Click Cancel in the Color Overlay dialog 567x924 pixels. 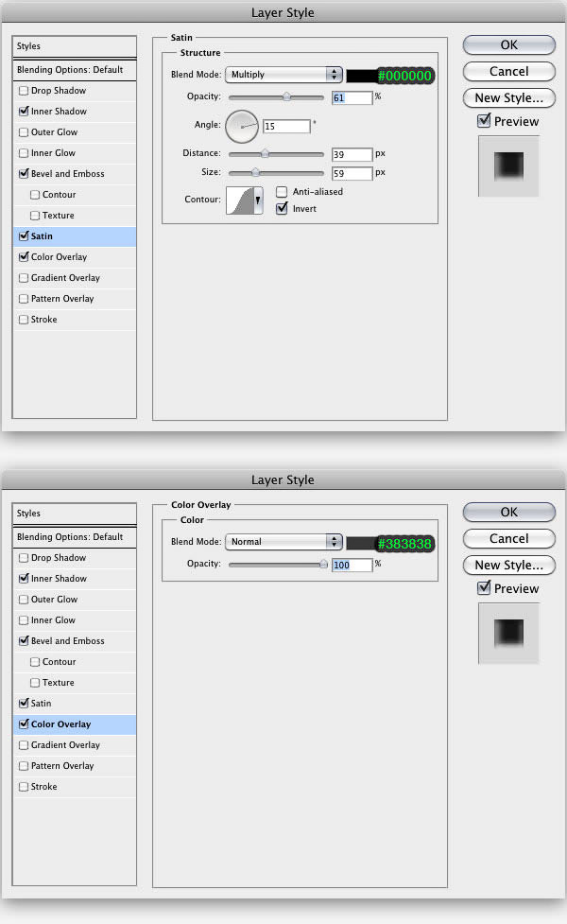coord(509,539)
